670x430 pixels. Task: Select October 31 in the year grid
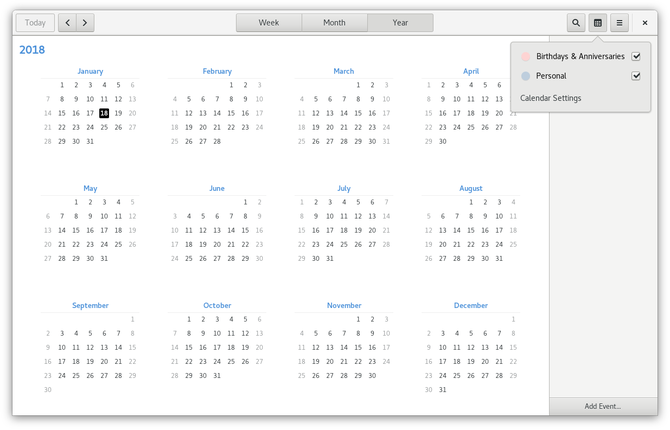point(217,375)
